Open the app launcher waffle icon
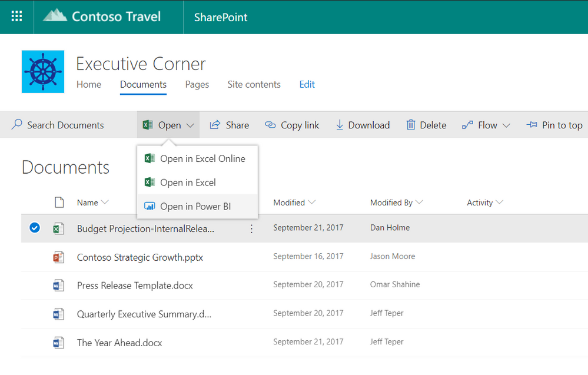Screen dimensions: 588x375 16,16
